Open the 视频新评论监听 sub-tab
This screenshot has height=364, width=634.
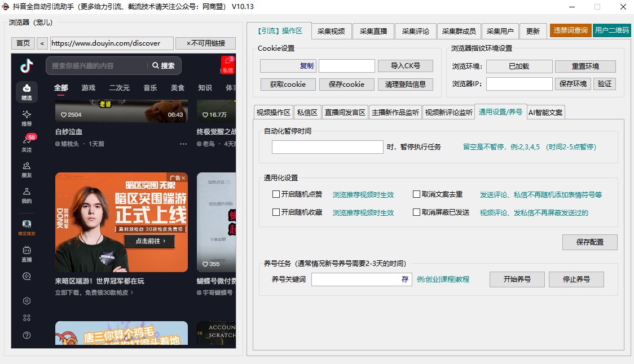[x=449, y=112]
